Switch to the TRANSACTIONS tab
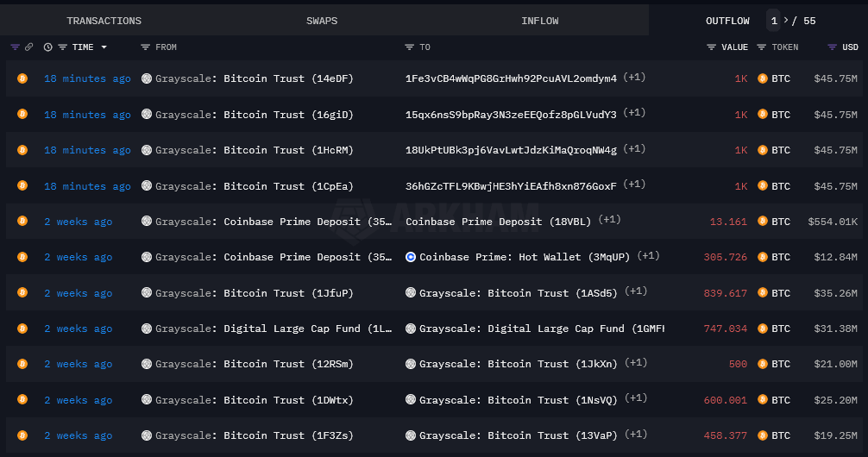Viewport: 868px width, 457px height. [104, 21]
